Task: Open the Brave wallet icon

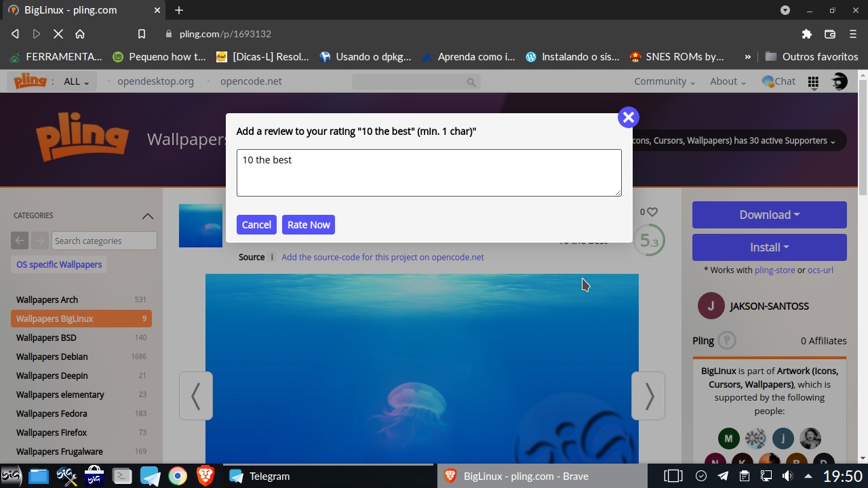Action: click(829, 34)
